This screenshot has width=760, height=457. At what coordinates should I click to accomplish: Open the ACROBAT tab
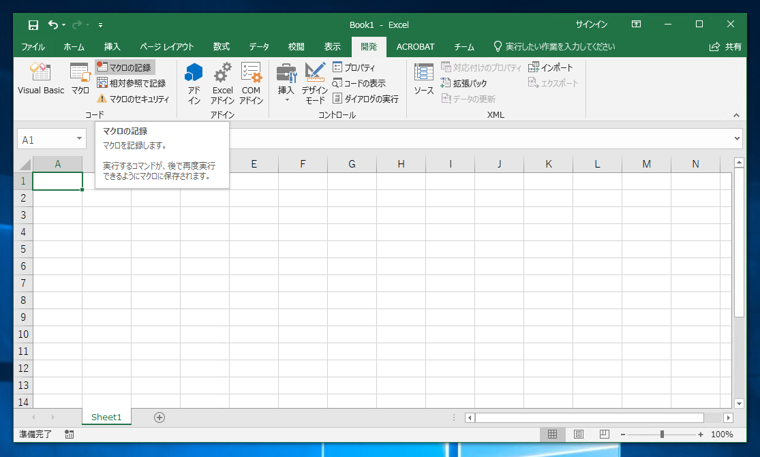415,47
